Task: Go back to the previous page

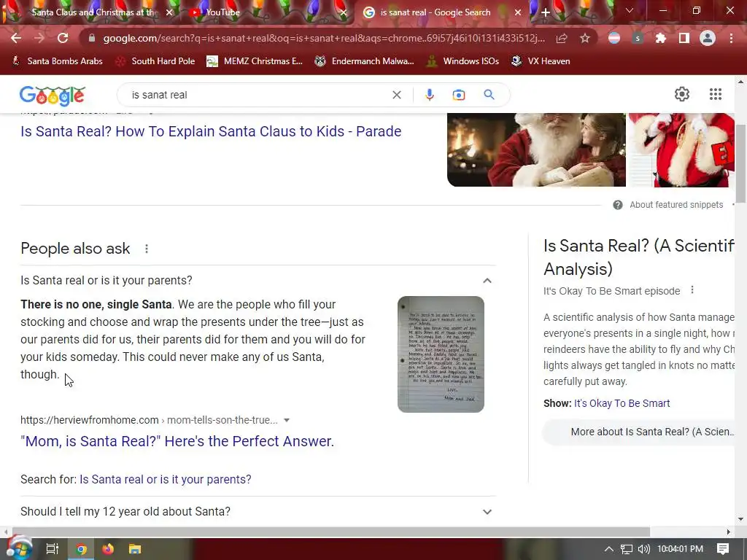Action: 16,38
